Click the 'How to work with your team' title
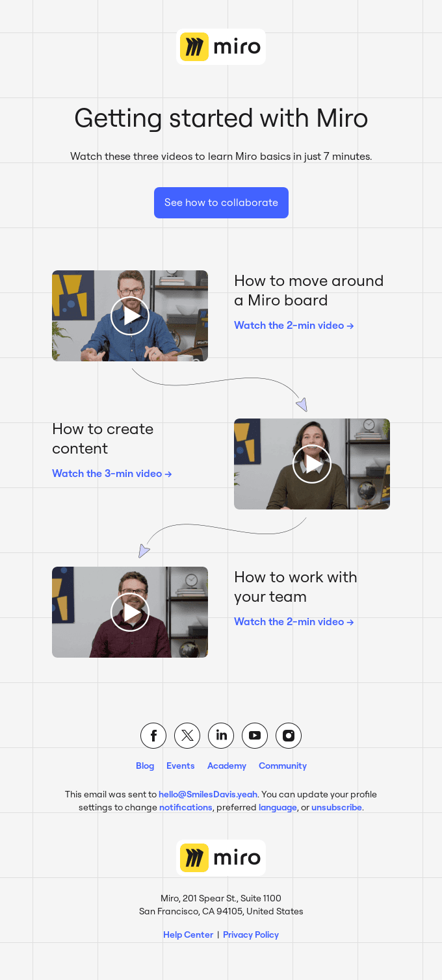This screenshot has height=980, width=442. (296, 587)
